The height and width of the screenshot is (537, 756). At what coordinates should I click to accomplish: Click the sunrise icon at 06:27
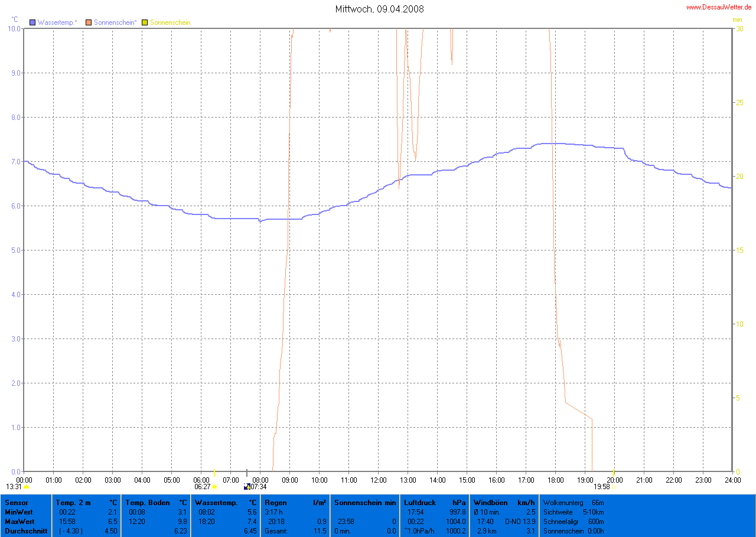[214, 487]
